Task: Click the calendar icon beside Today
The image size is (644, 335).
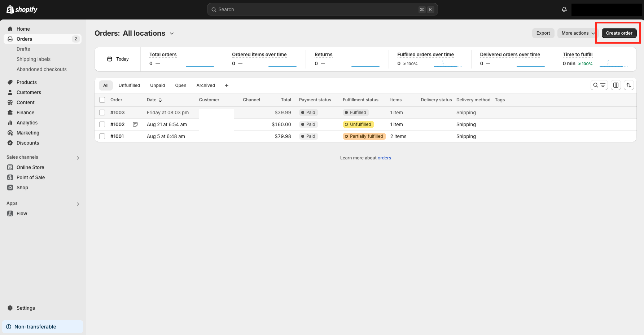Action: [x=110, y=59]
